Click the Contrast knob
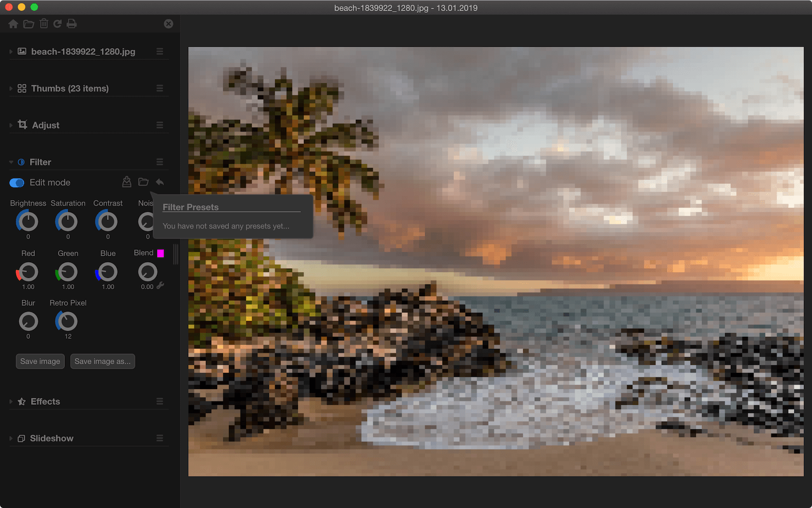The height and width of the screenshot is (508, 812). pyautogui.click(x=108, y=221)
